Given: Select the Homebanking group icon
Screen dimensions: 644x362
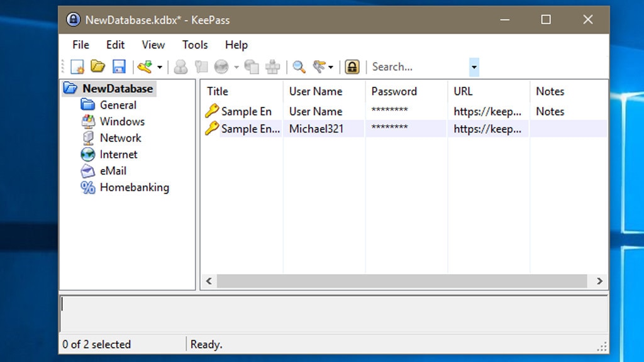Looking at the screenshot, I should 88,187.
